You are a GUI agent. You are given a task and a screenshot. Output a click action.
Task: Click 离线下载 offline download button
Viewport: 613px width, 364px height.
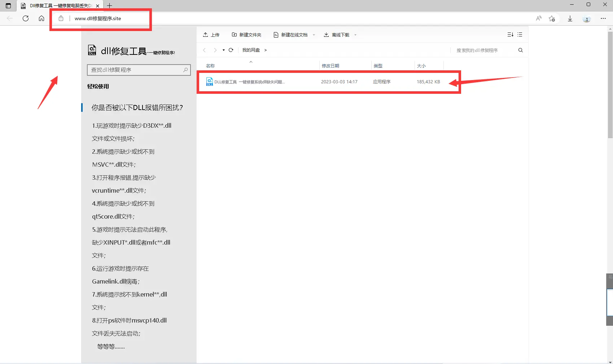[337, 35]
